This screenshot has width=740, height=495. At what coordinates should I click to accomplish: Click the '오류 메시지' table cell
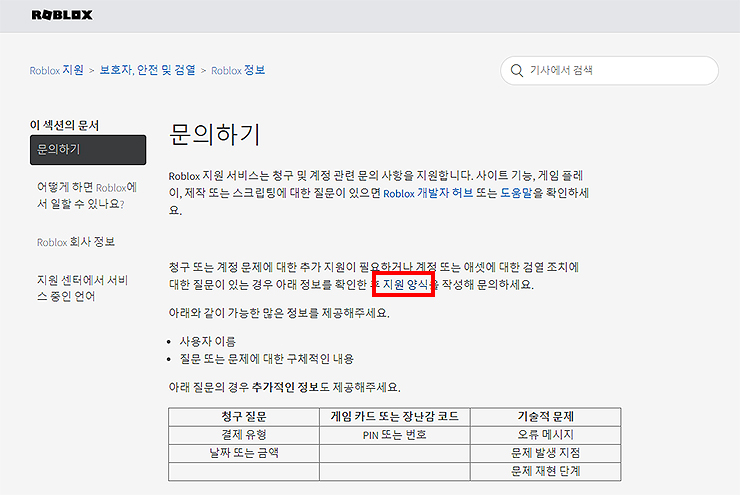point(546,435)
